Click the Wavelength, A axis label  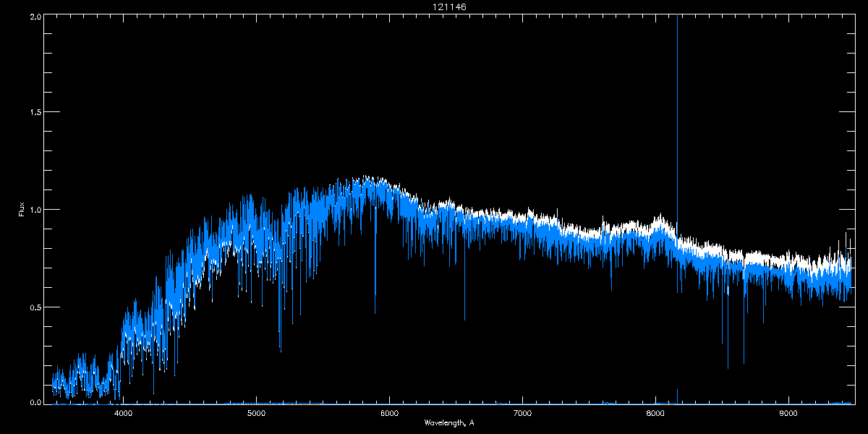click(x=449, y=422)
